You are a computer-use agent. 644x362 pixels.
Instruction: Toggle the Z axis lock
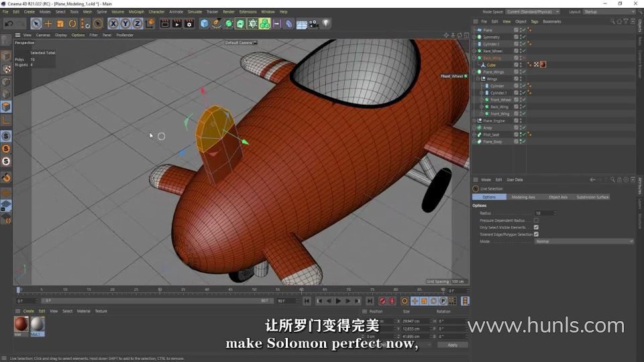137,24
